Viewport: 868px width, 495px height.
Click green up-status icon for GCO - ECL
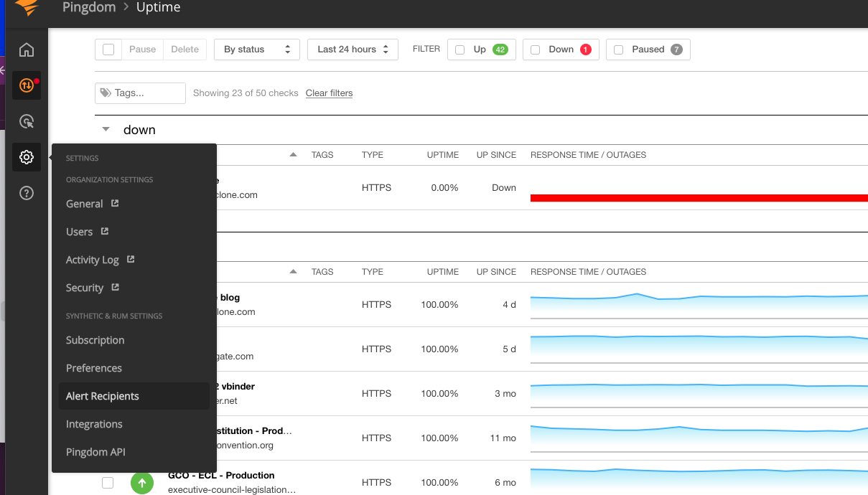click(142, 483)
